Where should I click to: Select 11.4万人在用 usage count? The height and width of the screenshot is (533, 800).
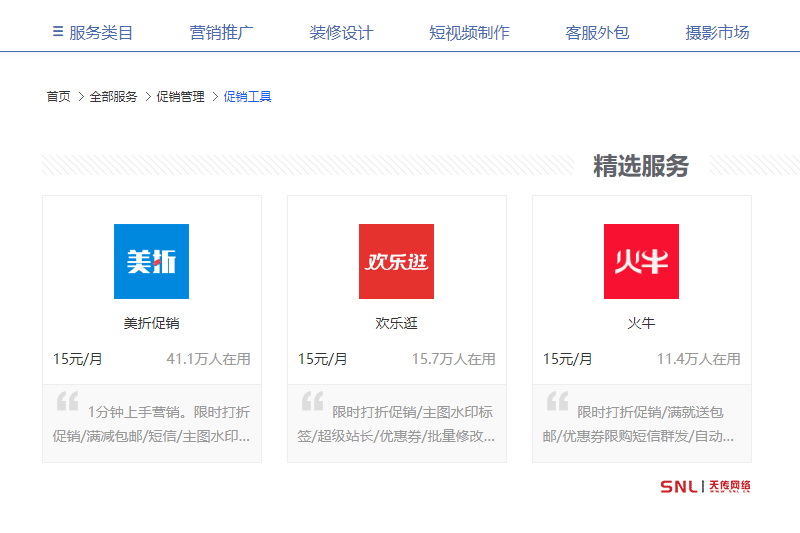coord(698,359)
